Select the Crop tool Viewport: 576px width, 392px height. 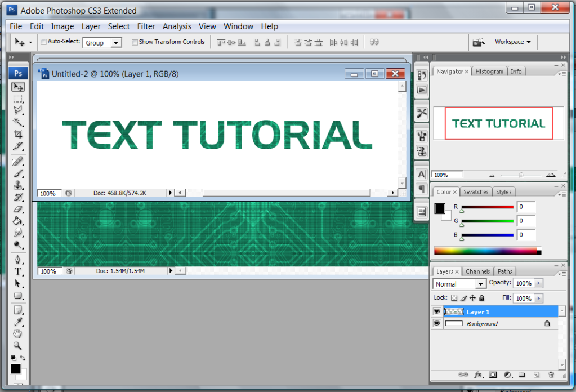(18, 134)
